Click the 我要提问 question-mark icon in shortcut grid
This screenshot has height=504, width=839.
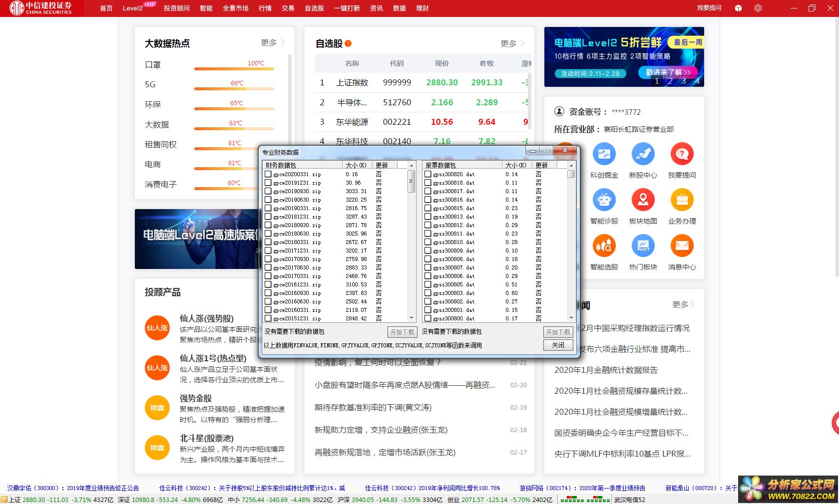(682, 154)
